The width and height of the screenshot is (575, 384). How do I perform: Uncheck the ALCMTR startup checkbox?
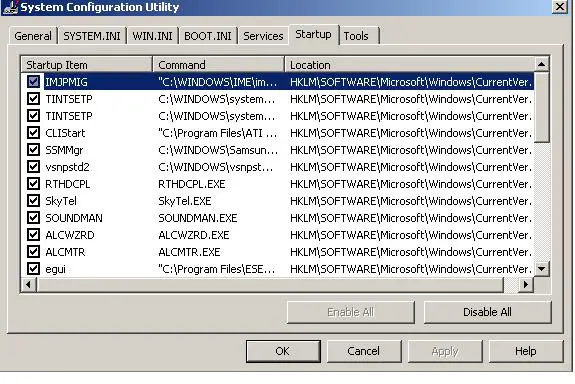pyautogui.click(x=33, y=252)
